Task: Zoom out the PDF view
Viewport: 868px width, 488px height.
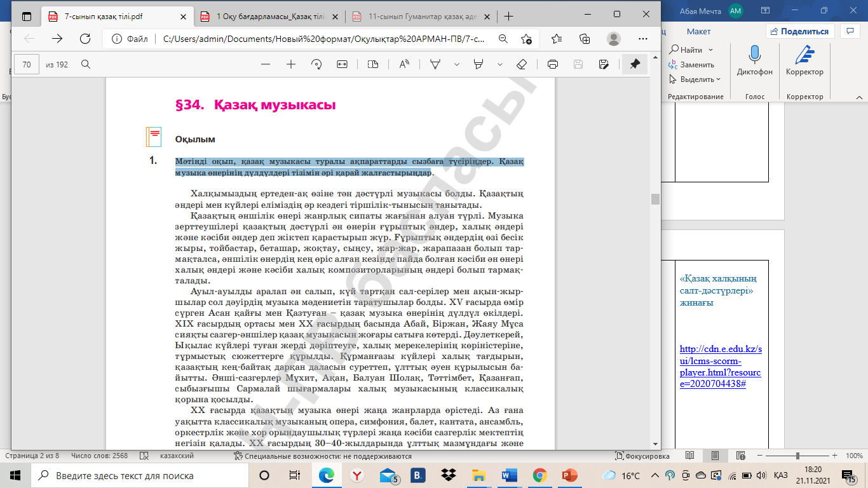Action: 266,64
